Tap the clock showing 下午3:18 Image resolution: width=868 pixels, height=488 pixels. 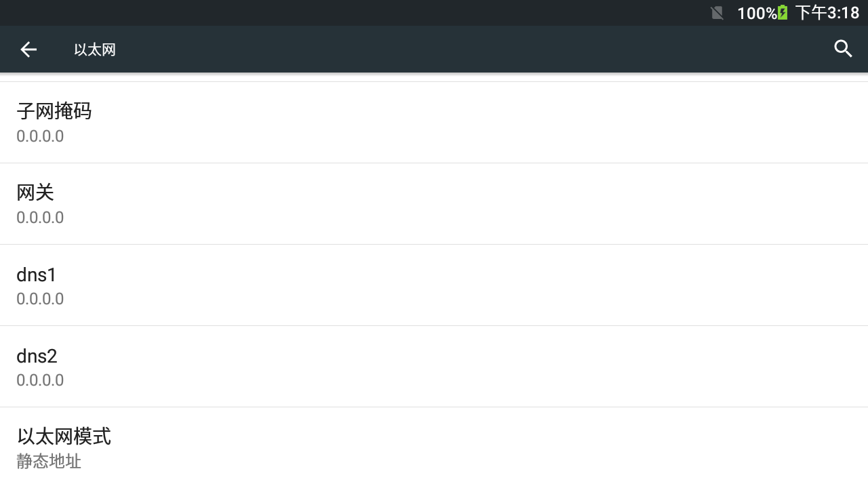[x=827, y=13]
